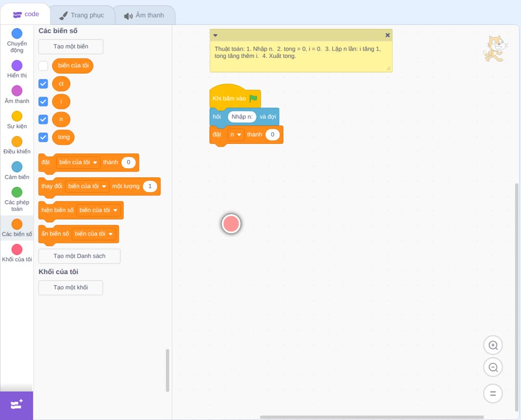This screenshot has width=521, height=420.
Task: Open the Khối của tôi category
Action: pos(17,253)
